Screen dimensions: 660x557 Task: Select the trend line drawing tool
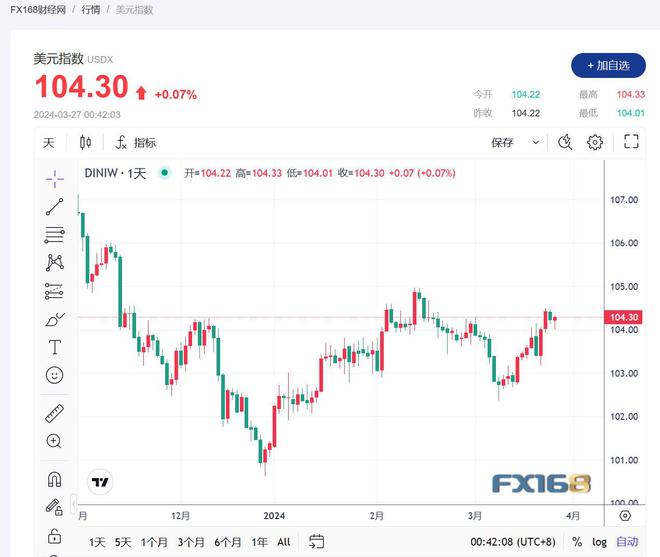[54, 207]
